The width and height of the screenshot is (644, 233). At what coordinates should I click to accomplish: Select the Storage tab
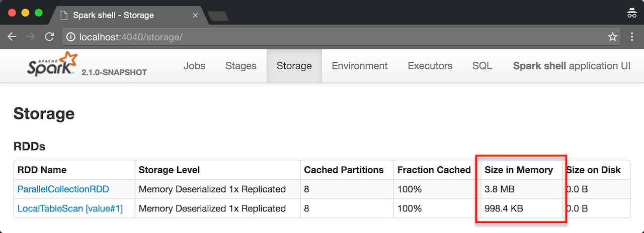point(294,66)
